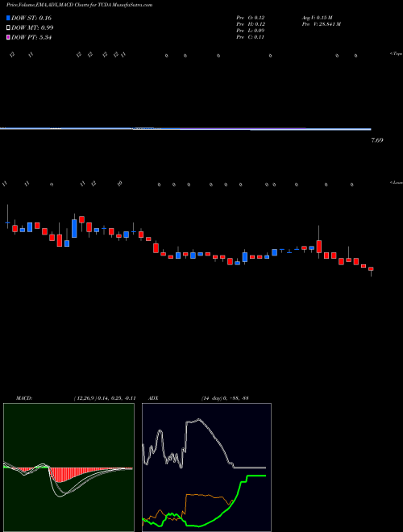Click the orange line in the ADX panel
403x532 pixels.
pyautogui.click(x=204, y=496)
